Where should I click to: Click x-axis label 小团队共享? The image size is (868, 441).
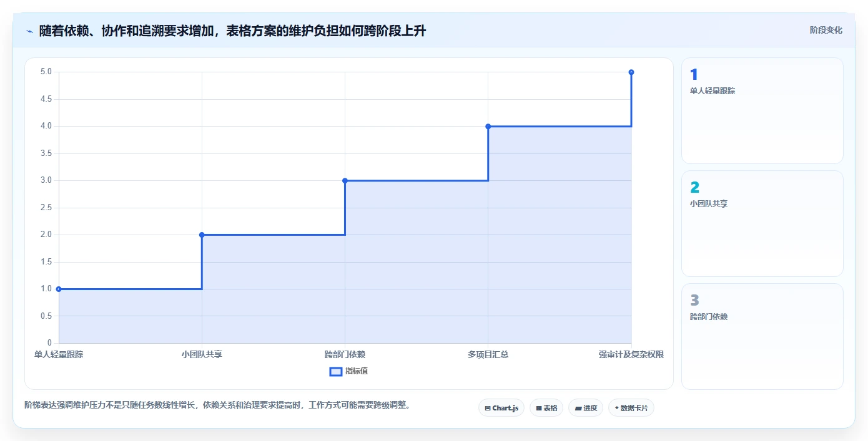click(x=202, y=354)
